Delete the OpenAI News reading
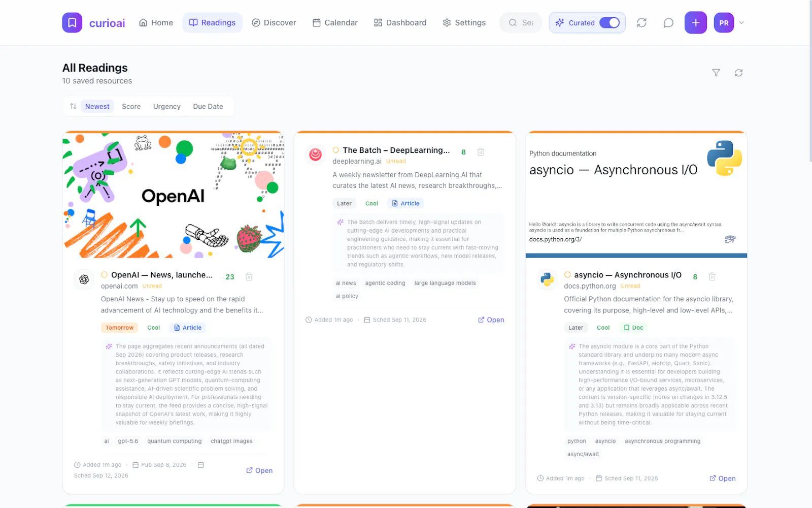The width and height of the screenshot is (812, 508). 249,276
